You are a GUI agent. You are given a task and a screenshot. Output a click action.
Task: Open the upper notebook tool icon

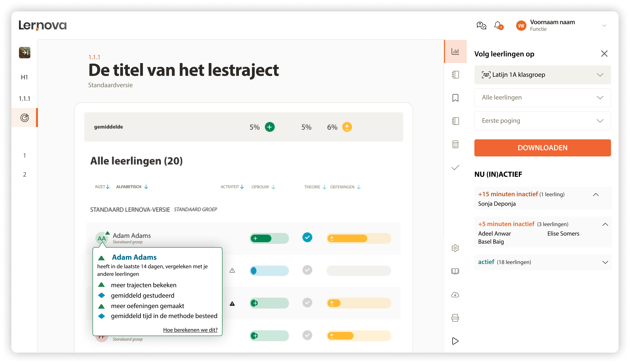coord(455,75)
